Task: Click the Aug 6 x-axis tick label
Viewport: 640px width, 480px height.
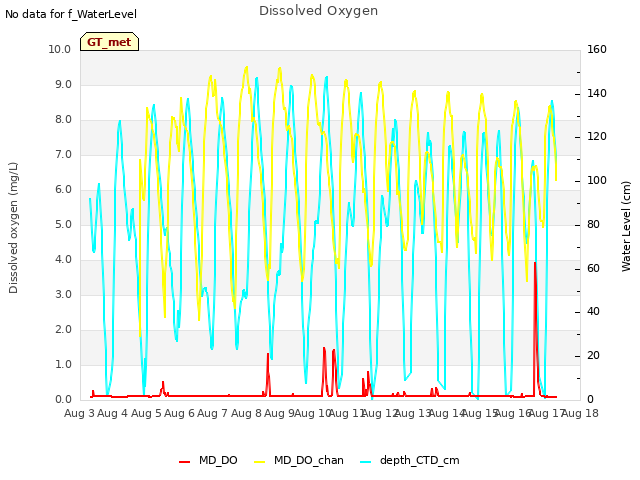Action: [x=179, y=413]
